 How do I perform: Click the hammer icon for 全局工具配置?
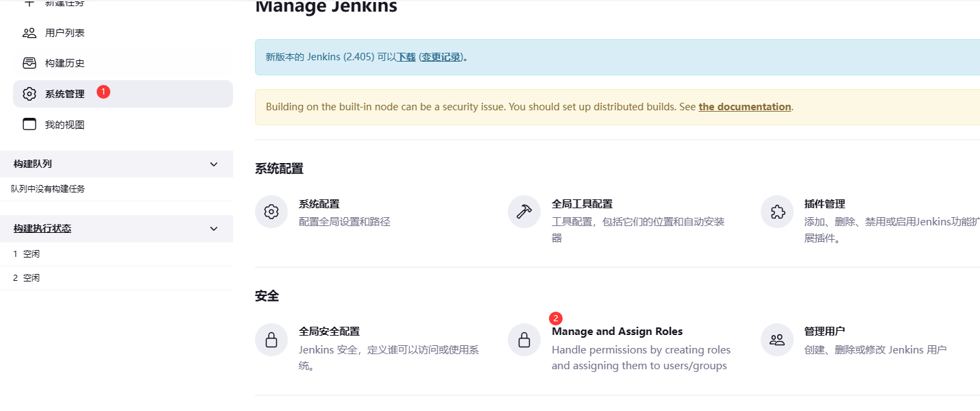point(524,212)
